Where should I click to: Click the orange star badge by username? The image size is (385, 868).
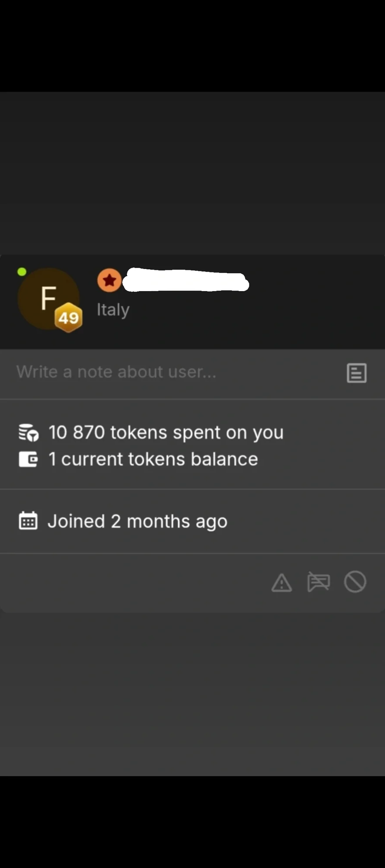click(109, 280)
